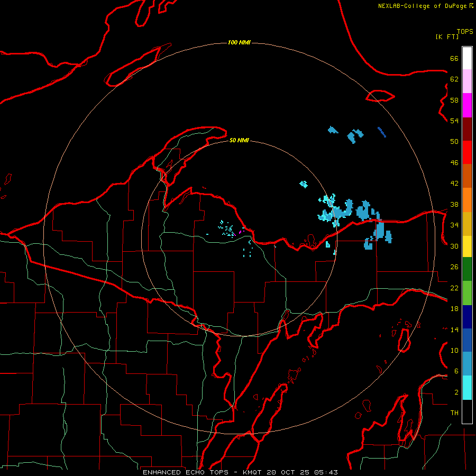Click the legend value 30
The image size is (476, 476).
click(454, 246)
